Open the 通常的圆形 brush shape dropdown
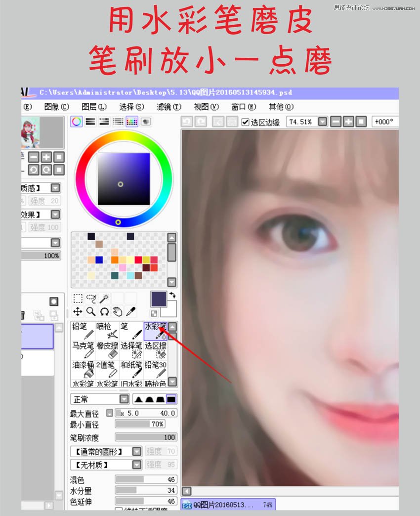This screenshot has height=516, width=420. [x=137, y=451]
